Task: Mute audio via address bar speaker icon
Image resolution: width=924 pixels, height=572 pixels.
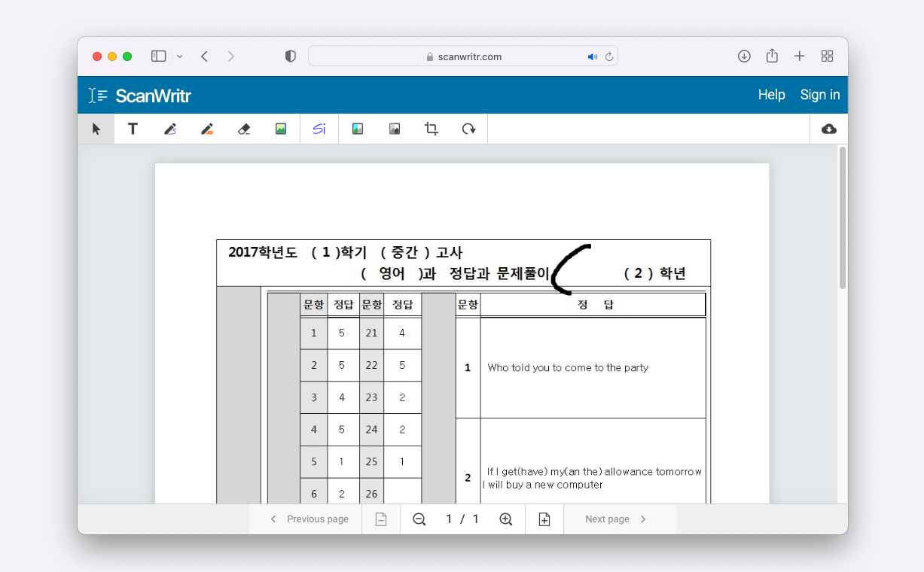Action: pyautogui.click(x=593, y=56)
